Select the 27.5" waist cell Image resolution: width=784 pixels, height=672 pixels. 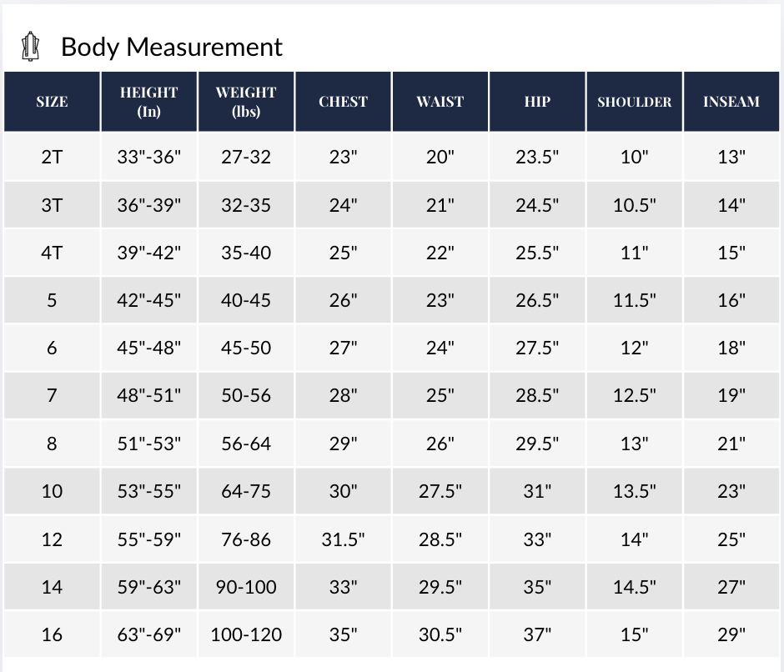click(440, 491)
